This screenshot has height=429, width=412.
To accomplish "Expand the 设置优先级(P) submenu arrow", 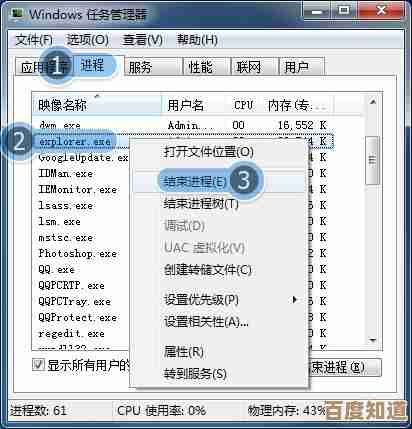I will (x=294, y=299).
